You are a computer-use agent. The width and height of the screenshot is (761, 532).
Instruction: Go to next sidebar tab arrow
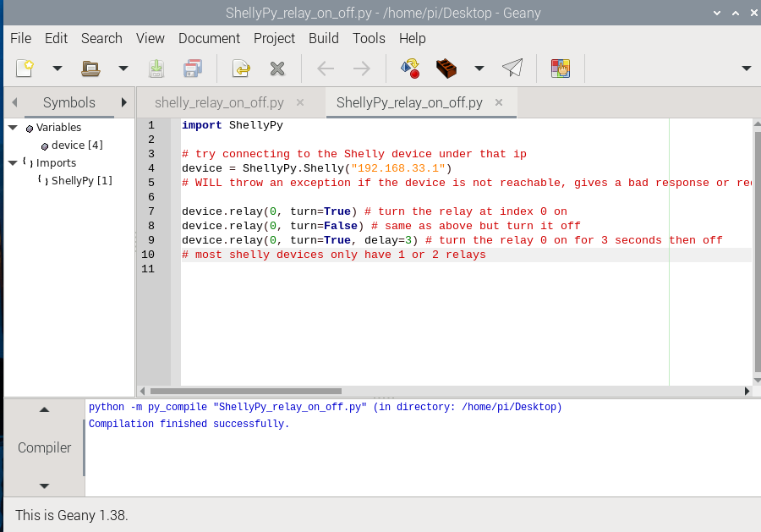tap(123, 102)
